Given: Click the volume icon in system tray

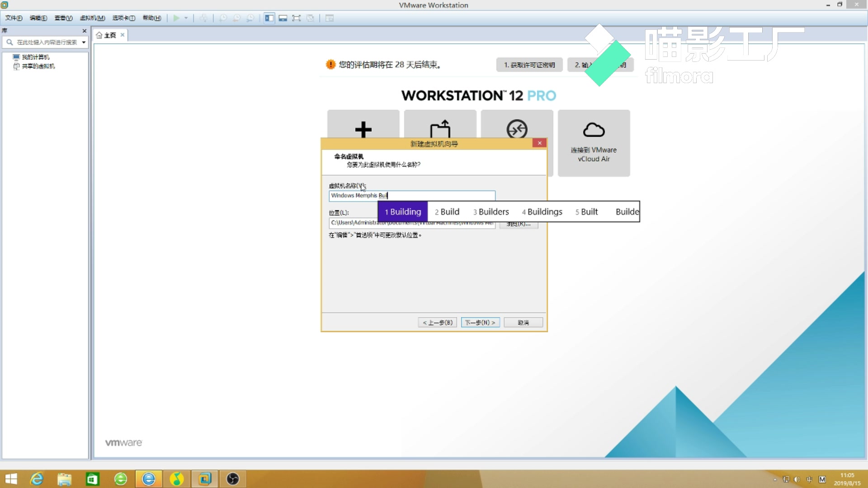Looking at the screenshot, I should point(796,479).
